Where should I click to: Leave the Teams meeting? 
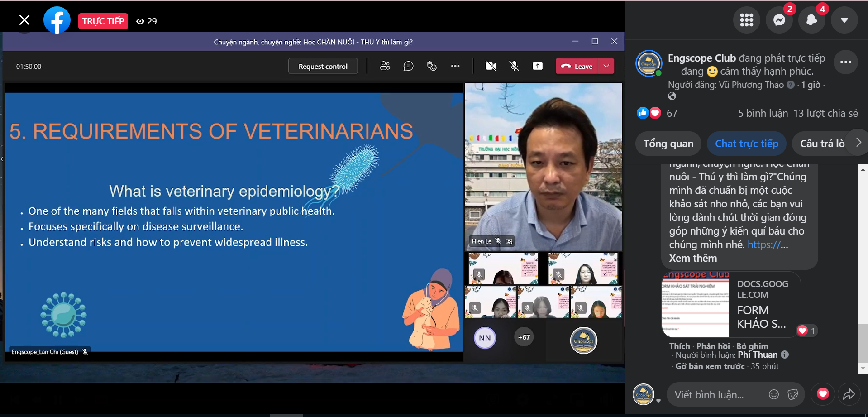(577, 66)
